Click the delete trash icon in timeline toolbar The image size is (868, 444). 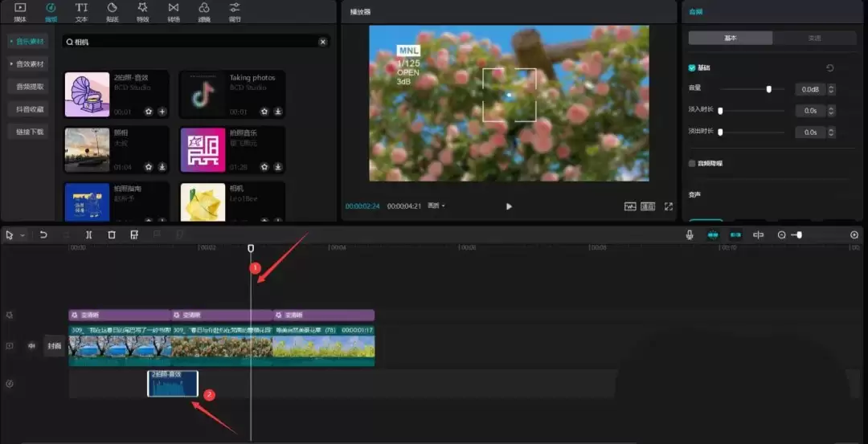tap(112, 235)
